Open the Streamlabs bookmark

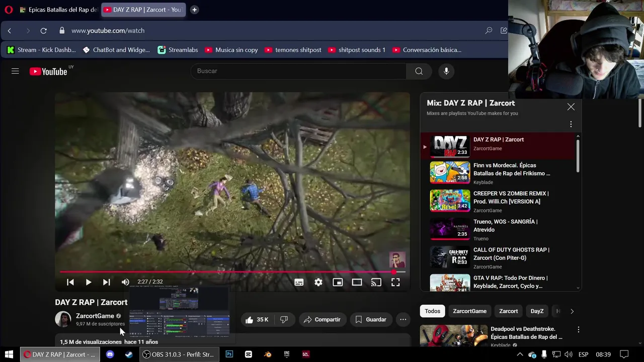tap(178, 50)
